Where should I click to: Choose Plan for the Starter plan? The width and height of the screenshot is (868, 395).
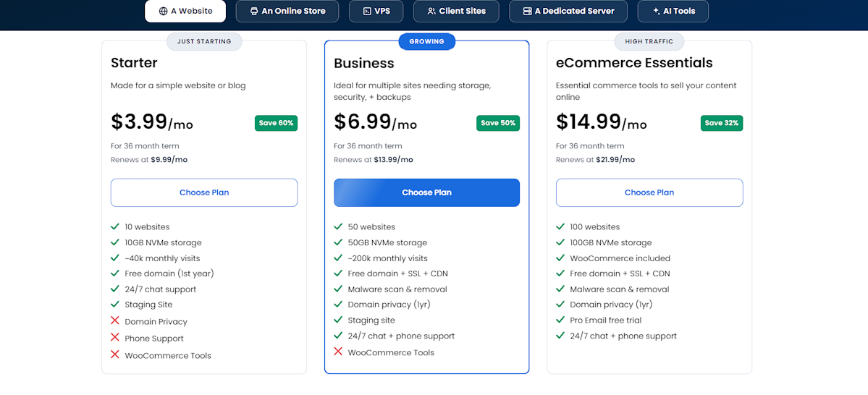click(204, 192)
